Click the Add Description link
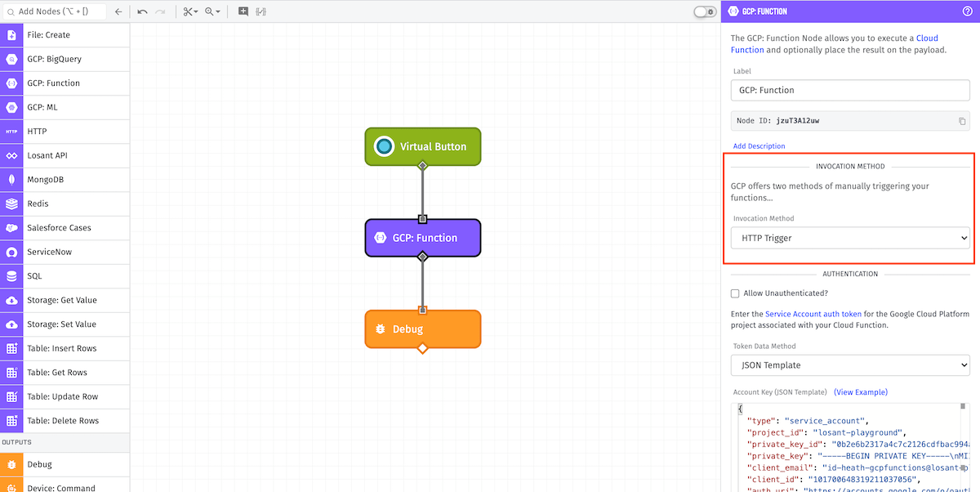The width and height of the screenshot is (980, 492). 759,146
